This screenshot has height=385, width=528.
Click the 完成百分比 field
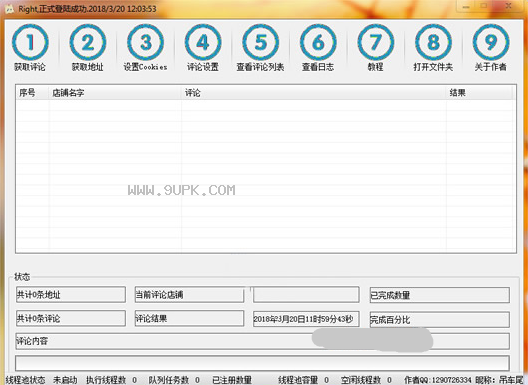[439, 319]
